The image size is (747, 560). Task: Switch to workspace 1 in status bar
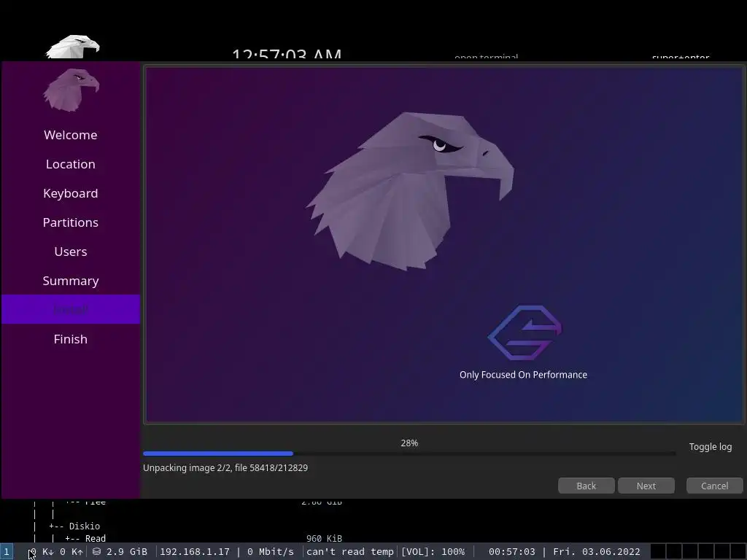coord(7,551)
